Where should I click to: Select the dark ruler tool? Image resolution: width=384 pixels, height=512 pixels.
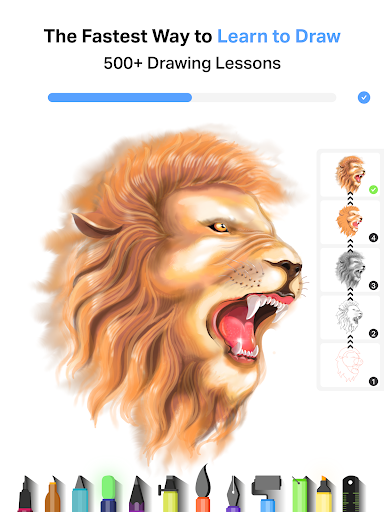(x=351, y=494)
